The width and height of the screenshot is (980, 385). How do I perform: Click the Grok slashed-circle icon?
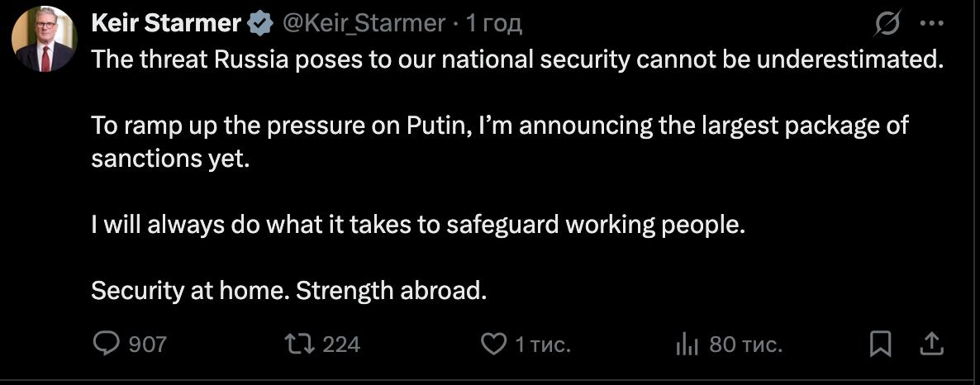887,25
